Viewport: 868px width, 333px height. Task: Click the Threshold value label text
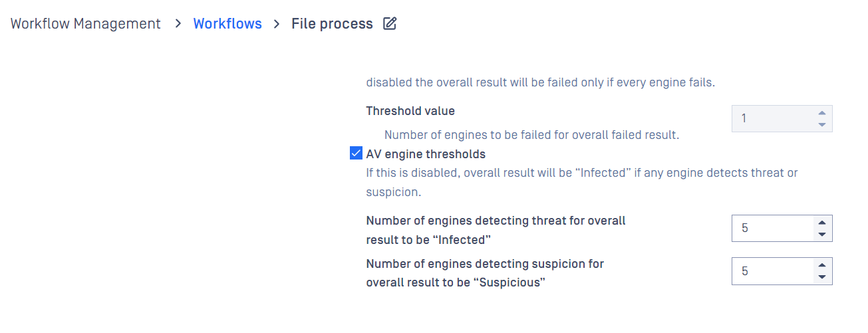click(410, 111)
